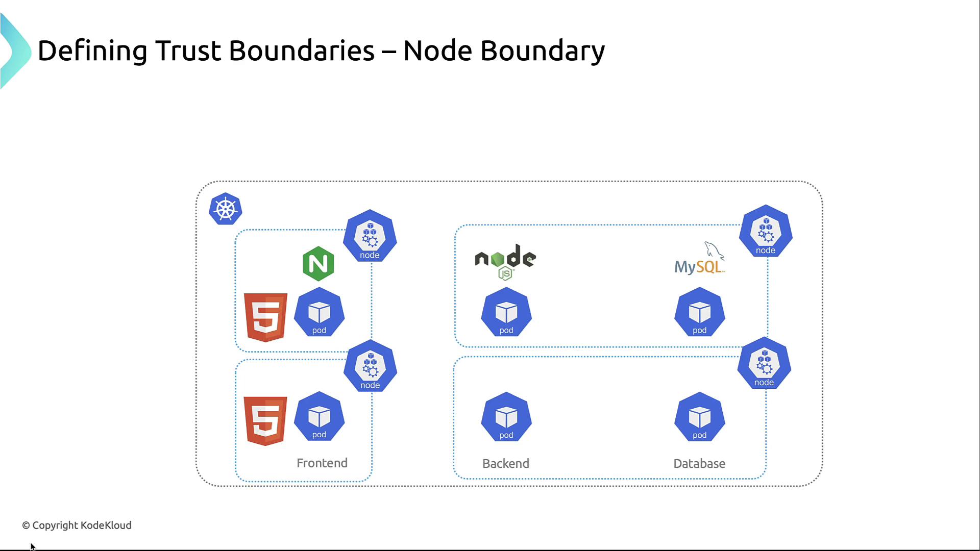Select the top-left frontend node icon
The height and width of the screenshot is (551, 980).
(370, 236)
